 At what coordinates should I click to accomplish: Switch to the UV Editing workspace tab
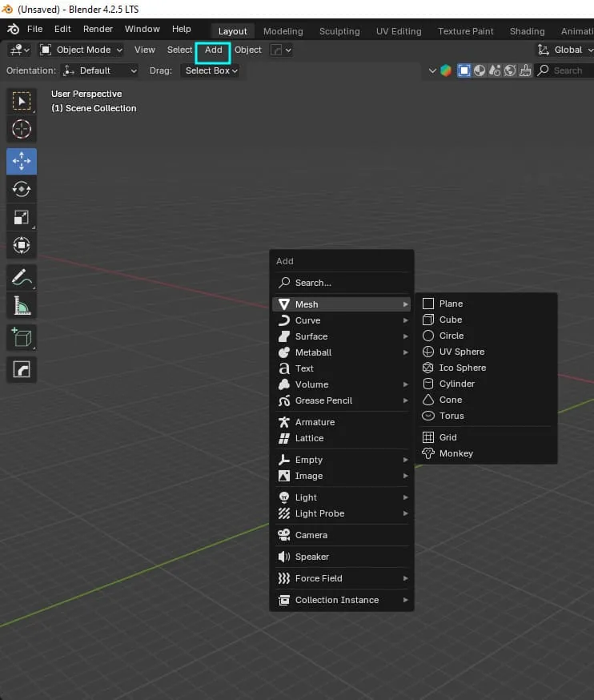[399, 31]
